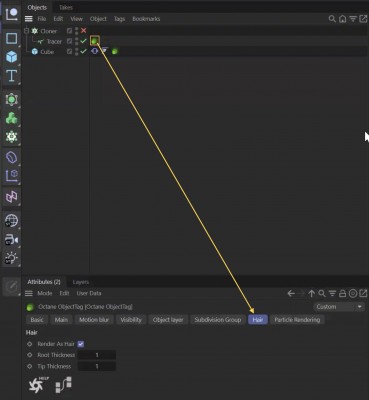Enable the Cloner object via red X
The width and height of the screenshot is (369, 400).
[x=84, y=31]
